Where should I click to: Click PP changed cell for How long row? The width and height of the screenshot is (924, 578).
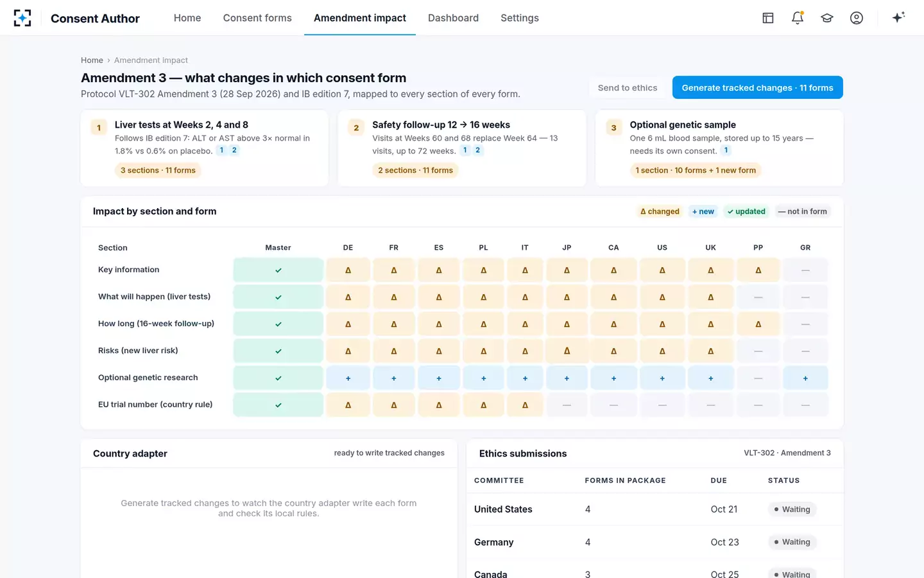758,324
